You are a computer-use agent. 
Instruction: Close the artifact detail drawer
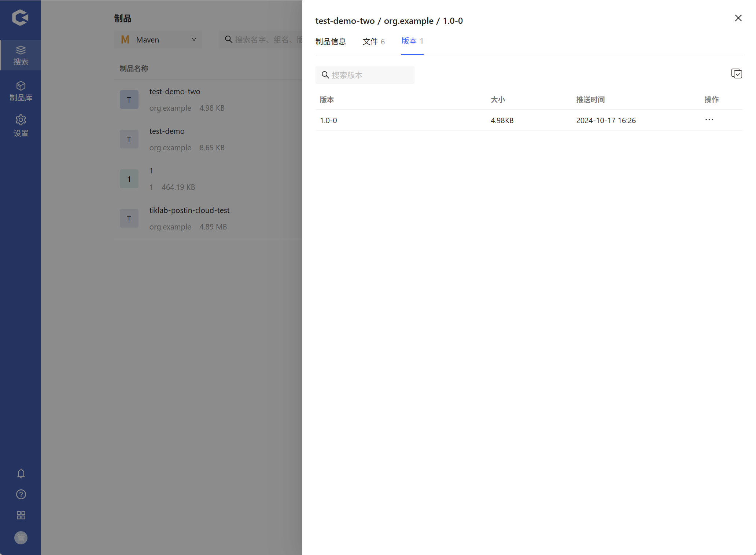pos(738,18)
